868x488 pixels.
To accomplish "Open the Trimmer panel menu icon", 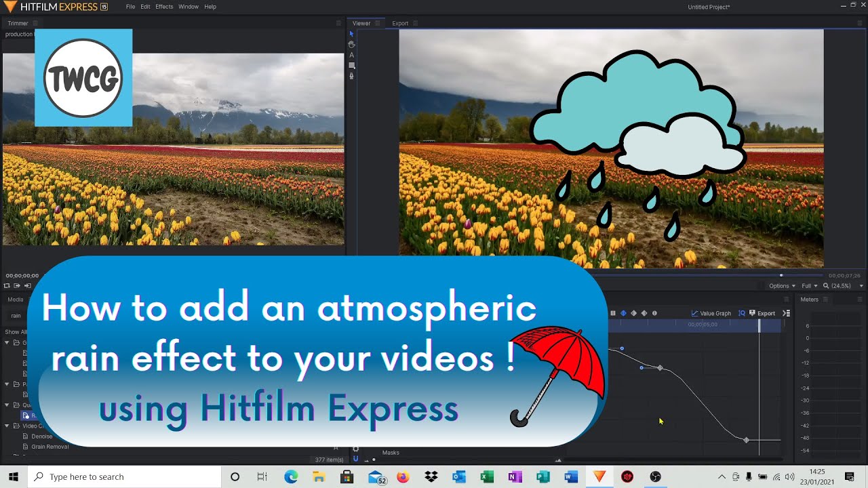I will coord(34,23).
